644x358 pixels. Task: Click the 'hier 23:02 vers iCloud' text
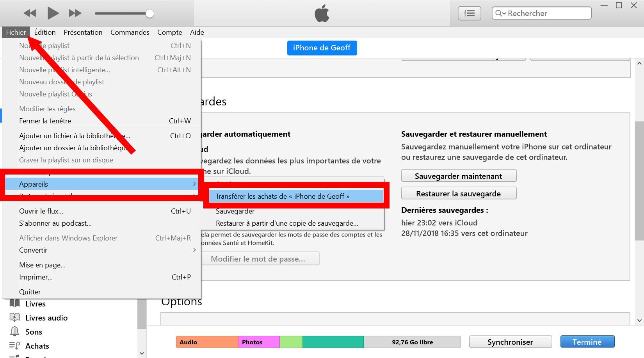pos(439,223)
